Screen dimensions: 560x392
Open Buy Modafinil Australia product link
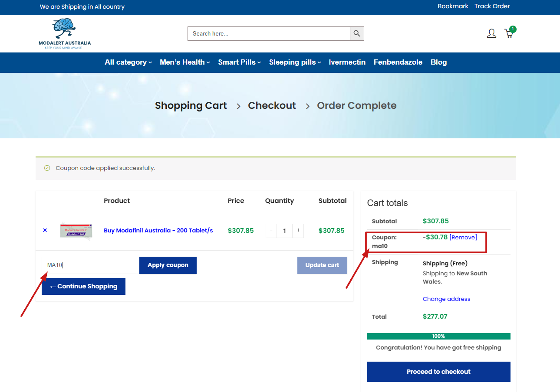click(158, 230)
